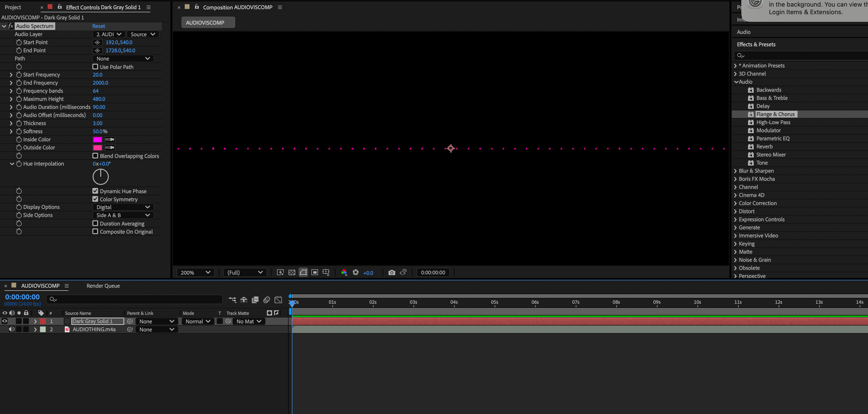Click the reset exposure aperture icon
The width and height of the screenshot is (868, 414).
click(355, 273)
